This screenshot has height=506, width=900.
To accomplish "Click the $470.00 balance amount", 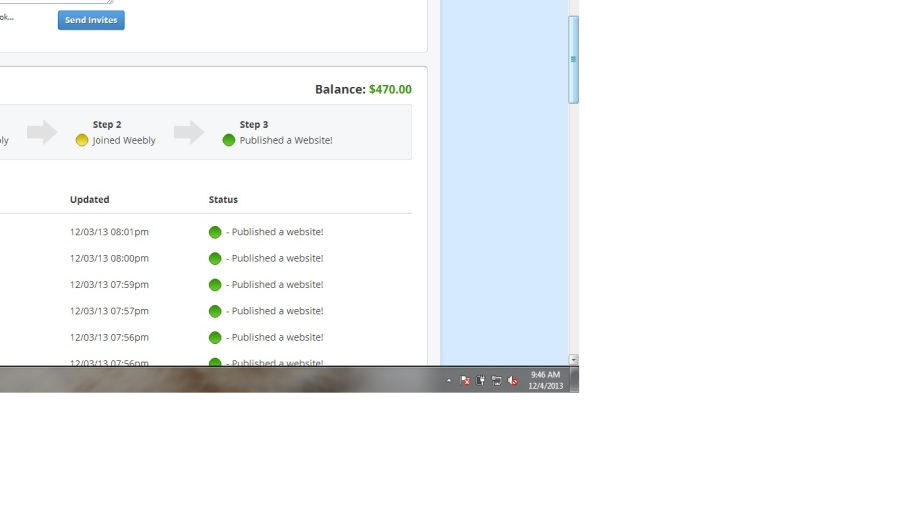I will (390, 89).
